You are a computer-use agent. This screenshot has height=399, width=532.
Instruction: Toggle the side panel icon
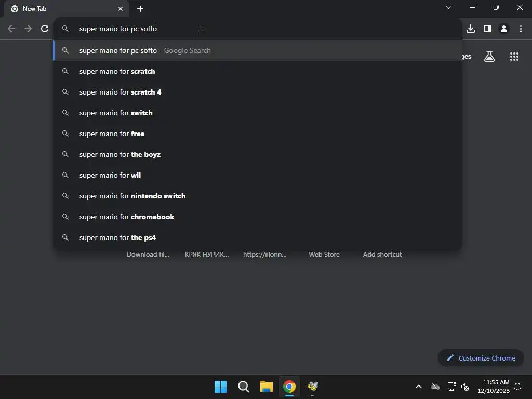click(487, 29)
